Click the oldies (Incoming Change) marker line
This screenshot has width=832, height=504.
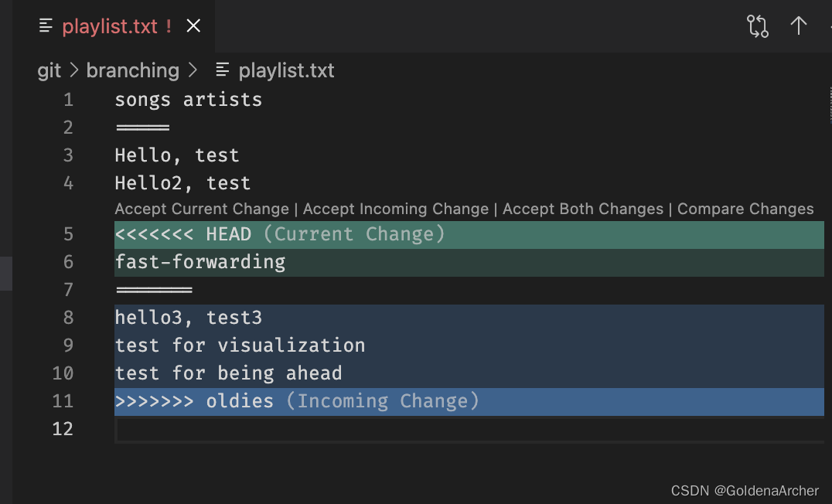[x=297, y=401]
